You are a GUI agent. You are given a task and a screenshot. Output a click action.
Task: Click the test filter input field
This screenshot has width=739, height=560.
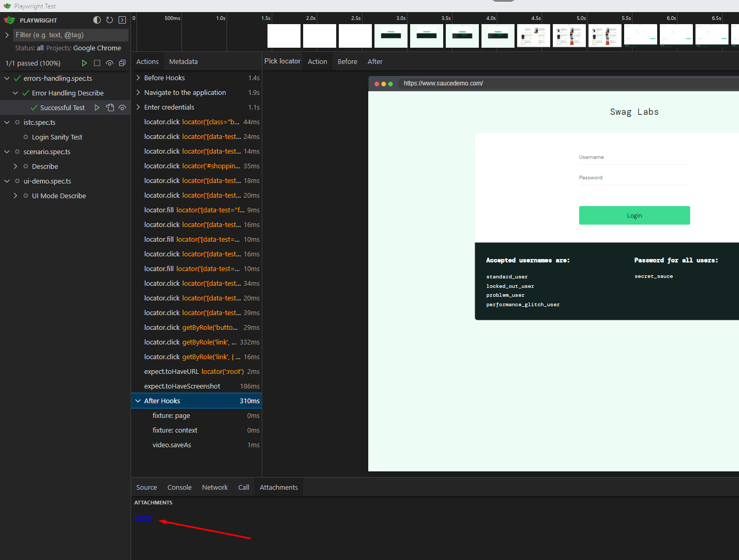click(70, 35)
